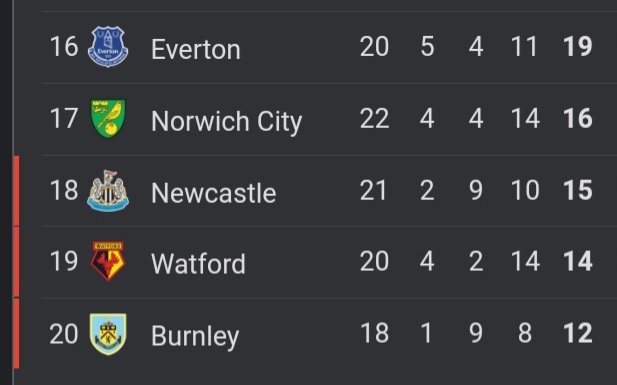The height and width of the screenshot is (385, 617).
Task: Click the red relegation marker beside Newcastle
Action: [16, 191]
